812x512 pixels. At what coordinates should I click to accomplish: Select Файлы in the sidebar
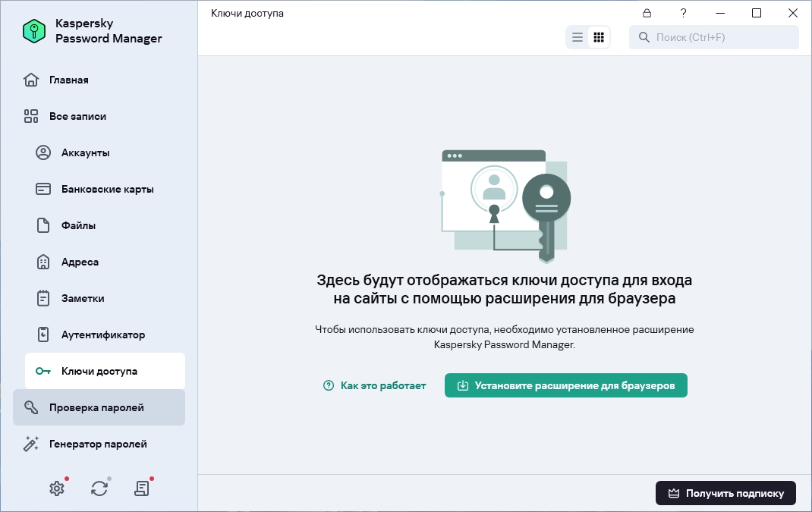click(105, 225)
